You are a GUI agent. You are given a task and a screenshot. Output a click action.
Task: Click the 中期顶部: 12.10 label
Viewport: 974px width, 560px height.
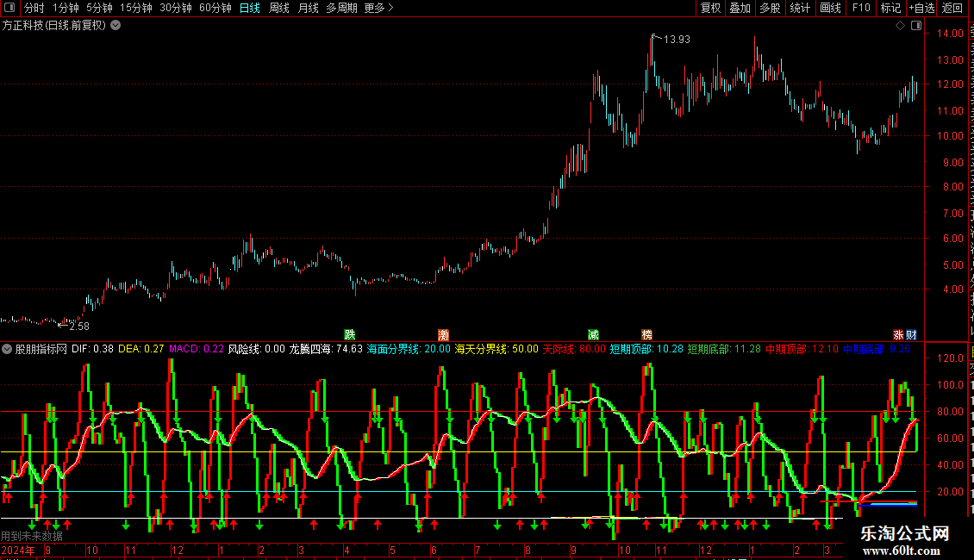coord(802,349)
